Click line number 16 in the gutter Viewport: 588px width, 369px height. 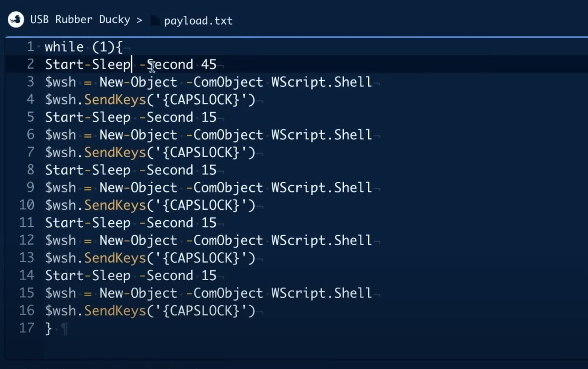click(27, 310)
